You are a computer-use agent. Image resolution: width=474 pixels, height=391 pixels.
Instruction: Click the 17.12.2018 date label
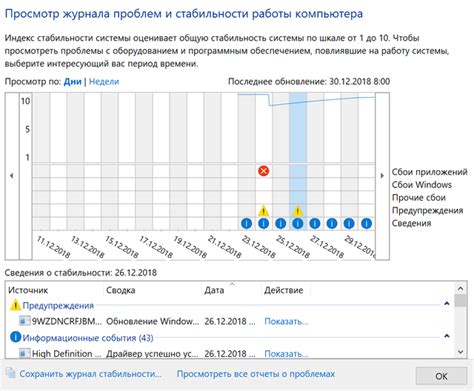click(156, 247)
